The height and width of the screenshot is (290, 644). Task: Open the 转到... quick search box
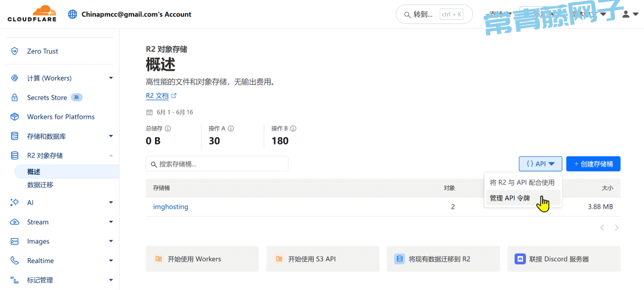434,14
